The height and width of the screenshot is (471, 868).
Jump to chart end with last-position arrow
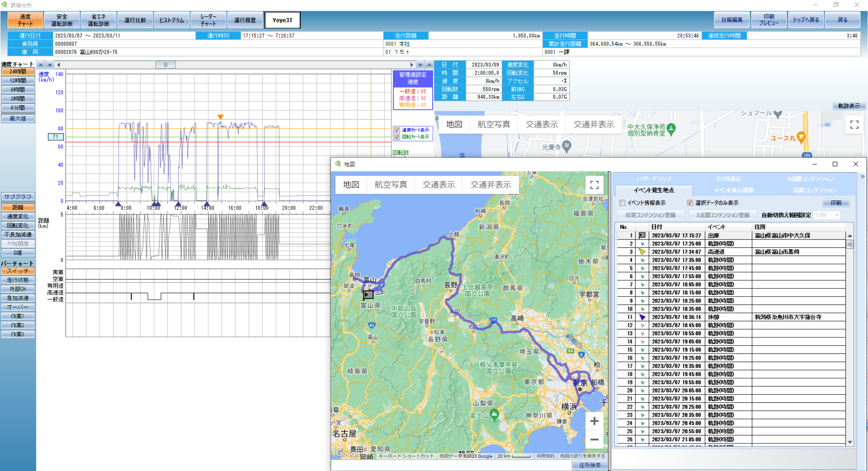(429, 65)
